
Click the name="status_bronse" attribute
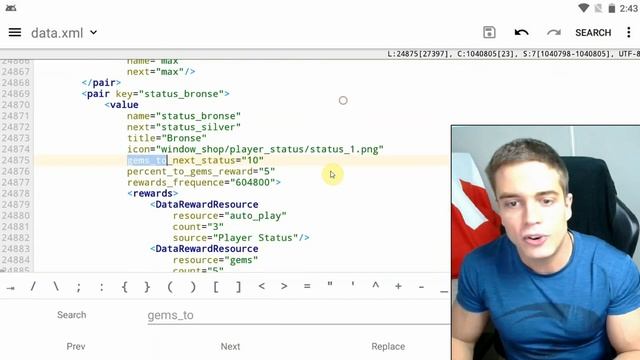pyautogui.click(x=184, y=116)
